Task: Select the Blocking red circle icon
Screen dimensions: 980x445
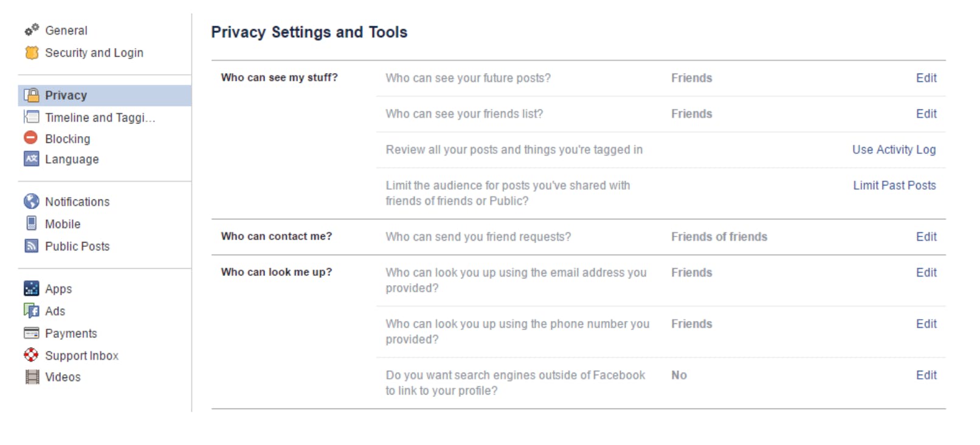Action: tap(31, 138)
